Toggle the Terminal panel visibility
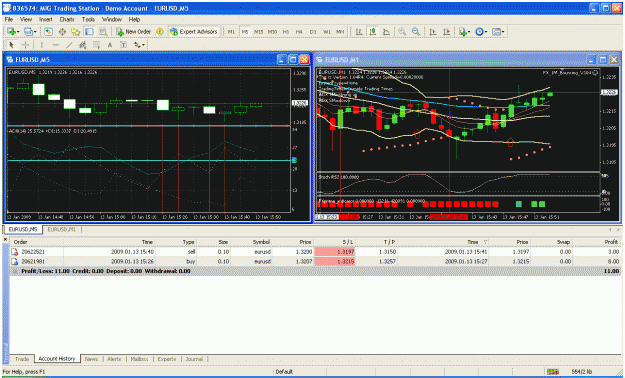Image resolution: width=625 pixels, height=378 pixels. pos(89,32)
